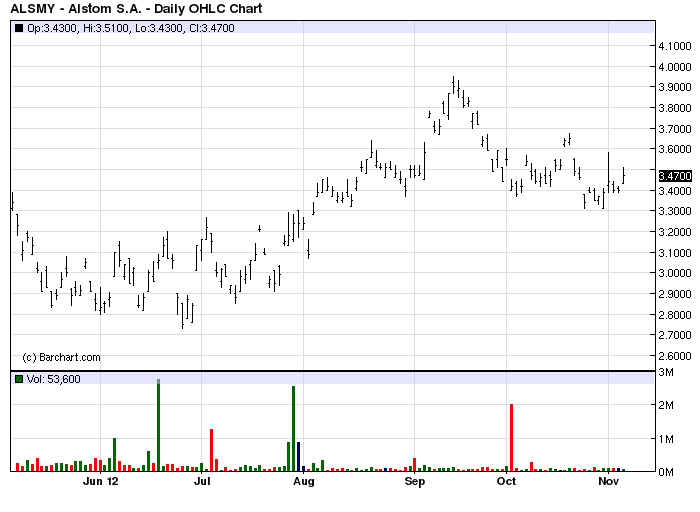The width and height of the screenshot is (700, 512).
Task: Click the 2.7000 price axis label
Action: pyautogui.click(x=675, y=335)
